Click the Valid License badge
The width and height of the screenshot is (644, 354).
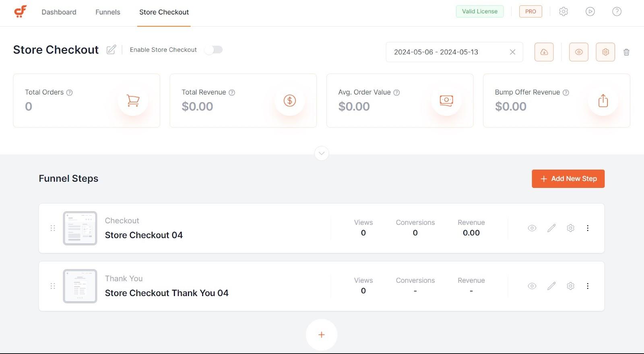click(x=480, y=11)
